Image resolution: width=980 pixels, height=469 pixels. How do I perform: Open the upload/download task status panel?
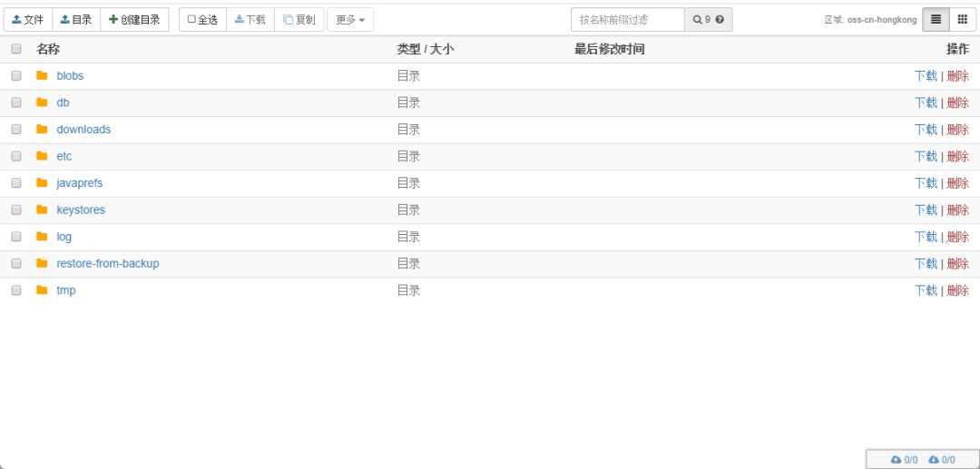tap(922, 460)
